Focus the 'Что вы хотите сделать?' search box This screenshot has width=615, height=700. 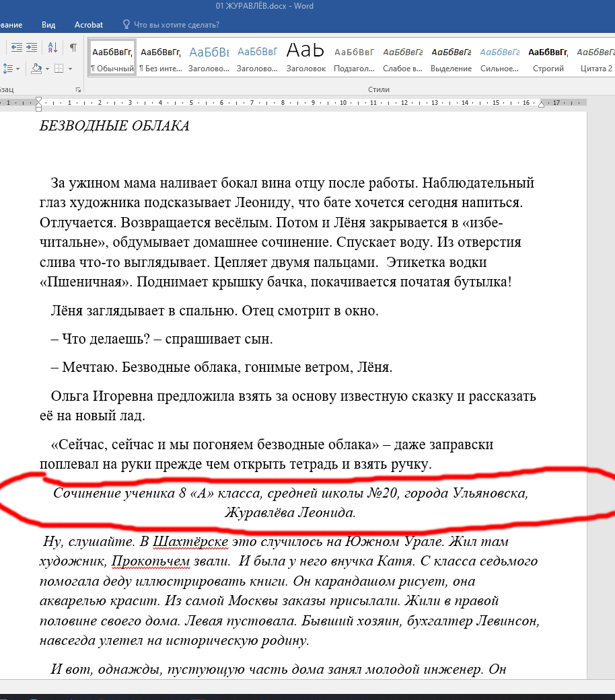pos(176,25)
